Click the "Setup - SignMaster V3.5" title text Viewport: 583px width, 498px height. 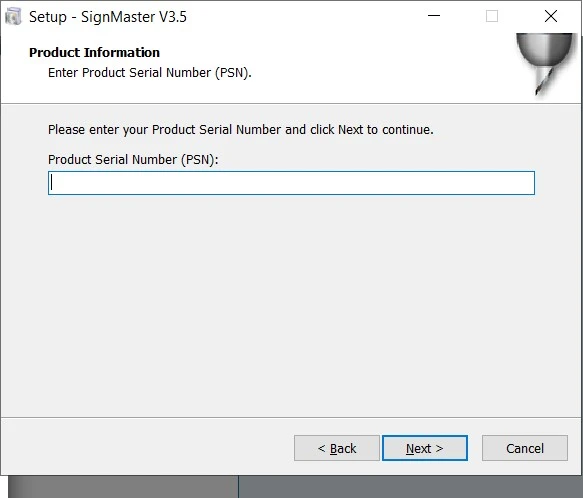pyautogui.click(x=108, y=17)
